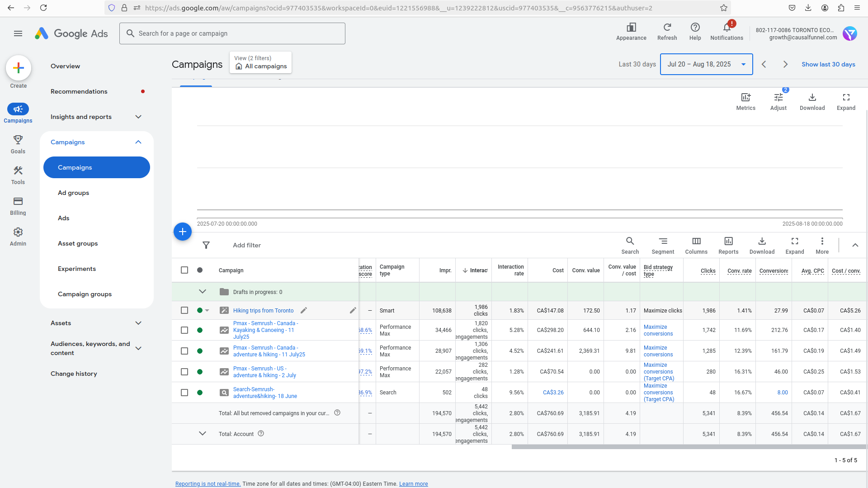Open the main hamburger menu
The width and height of the screenshot is (868, 488).
point(18,33)
